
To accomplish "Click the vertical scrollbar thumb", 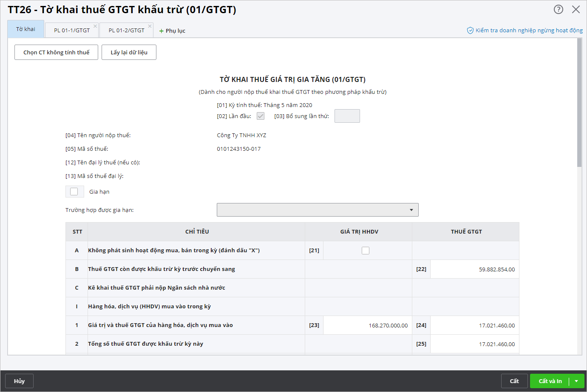I will (x=579, y=102).
